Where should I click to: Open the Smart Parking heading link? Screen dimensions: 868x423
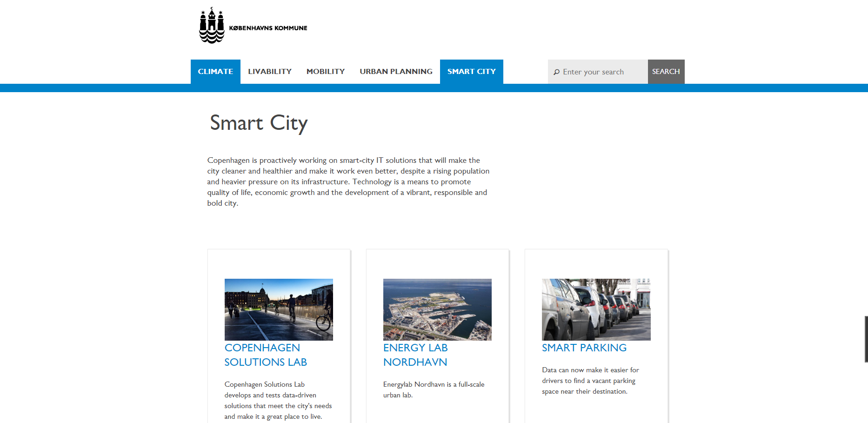coord(584,348)
